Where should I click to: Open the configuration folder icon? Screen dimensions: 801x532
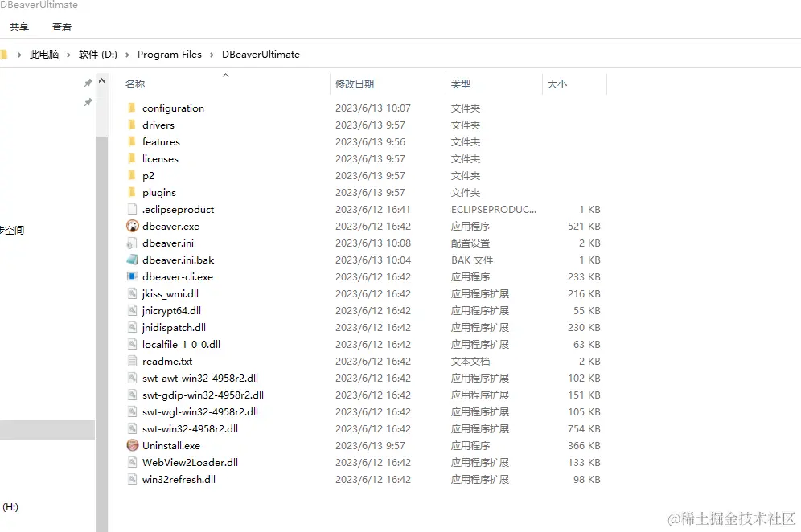point(132,108)
